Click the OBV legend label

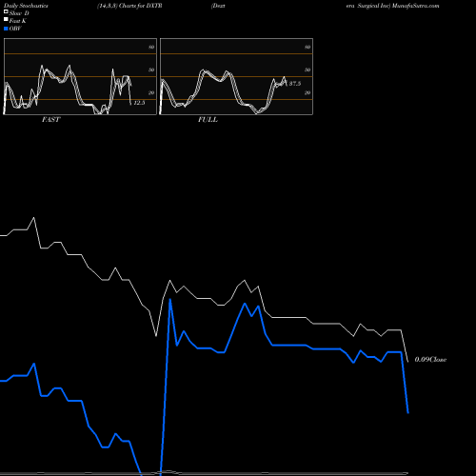click(15, 29)
